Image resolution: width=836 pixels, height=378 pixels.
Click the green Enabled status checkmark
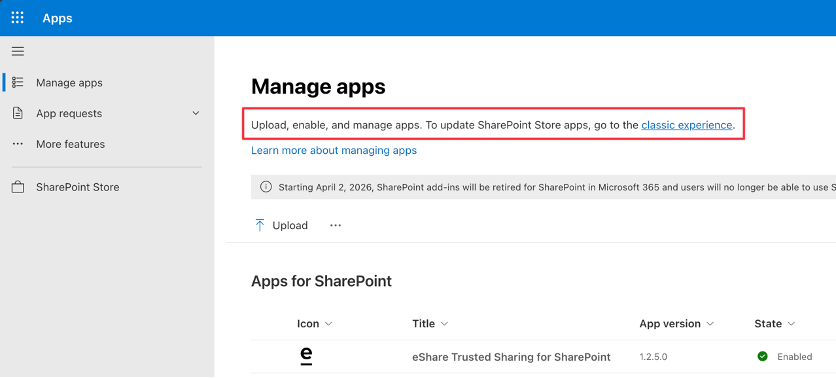[762, 356]
